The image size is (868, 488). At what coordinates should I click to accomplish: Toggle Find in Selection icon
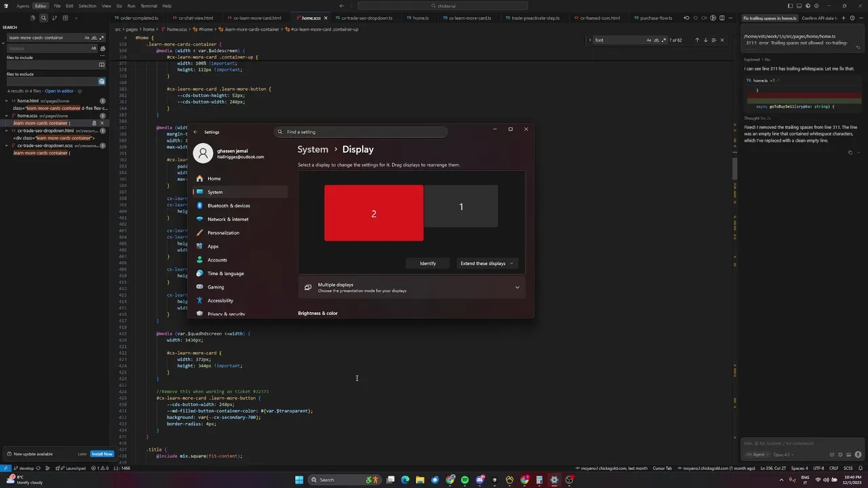(x=713, y=40)
